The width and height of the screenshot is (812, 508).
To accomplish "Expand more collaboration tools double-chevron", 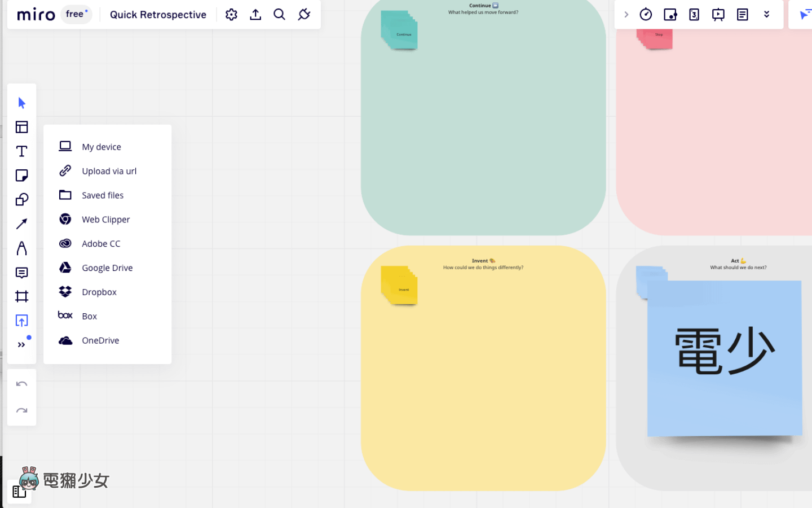I will point(766,15).
